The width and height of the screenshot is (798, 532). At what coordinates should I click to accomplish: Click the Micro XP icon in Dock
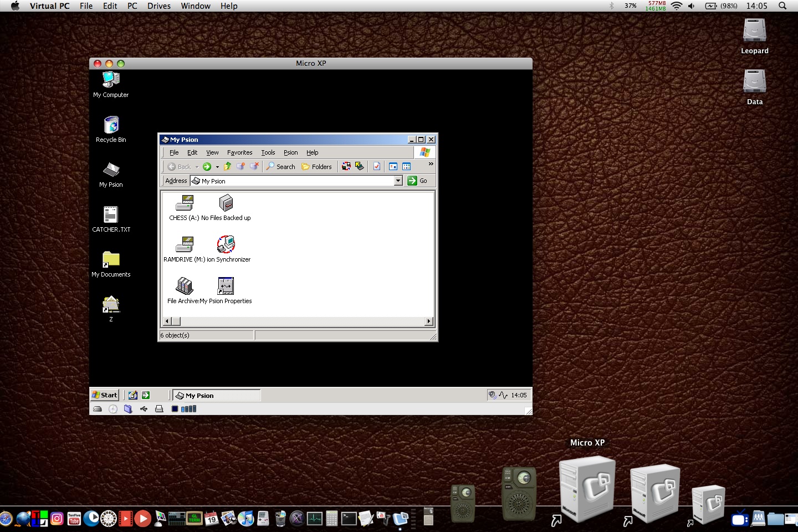pyautogui.click(x=587, y=489)
